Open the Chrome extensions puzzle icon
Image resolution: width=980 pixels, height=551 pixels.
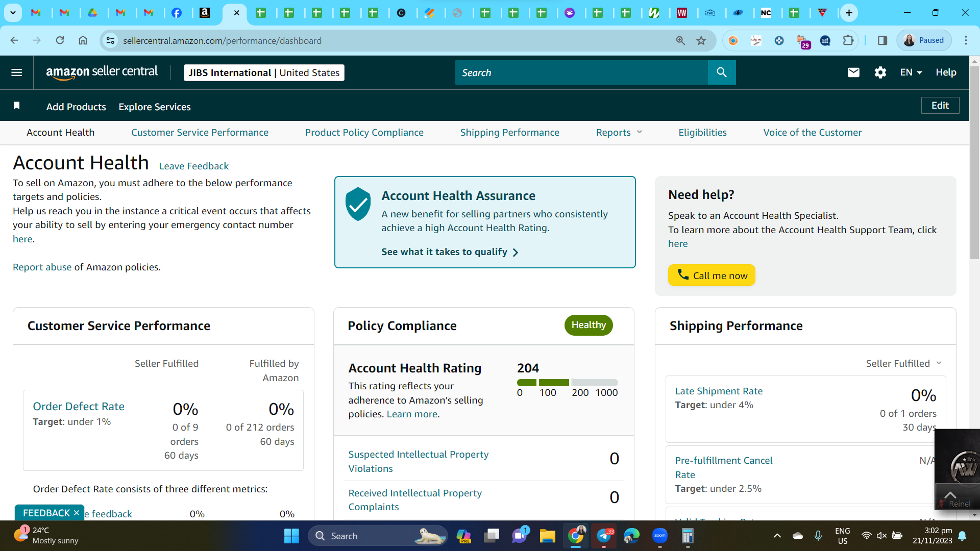[848, 40]
